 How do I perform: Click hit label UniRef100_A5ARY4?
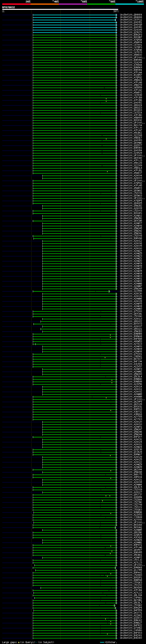click(131, 42)
